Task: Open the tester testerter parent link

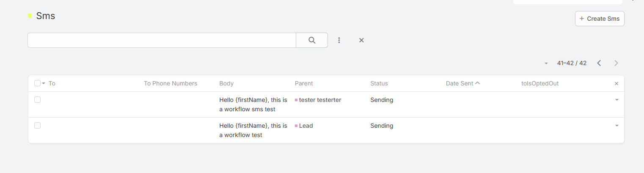Action: click(x=320, y=100)
